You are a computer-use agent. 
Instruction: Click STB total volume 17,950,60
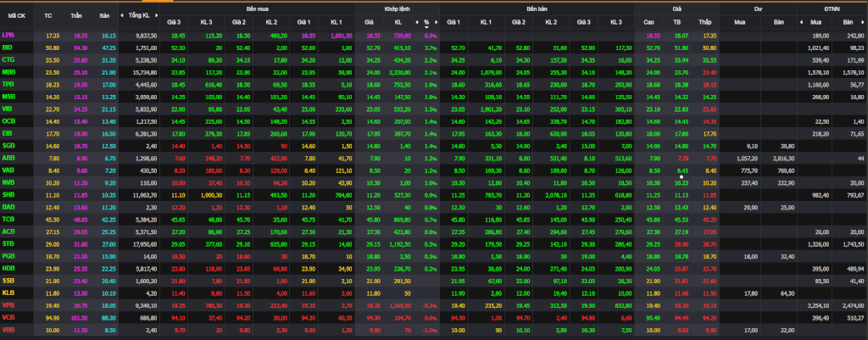pyautogui.click(x=145, y=243)
